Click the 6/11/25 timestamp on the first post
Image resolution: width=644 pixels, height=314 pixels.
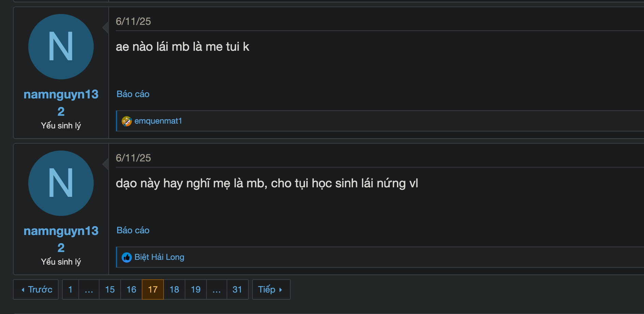pos(134,21)
